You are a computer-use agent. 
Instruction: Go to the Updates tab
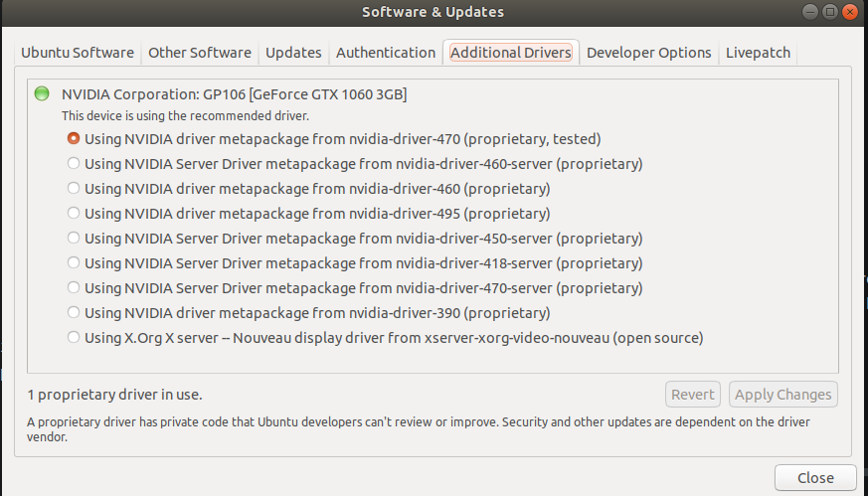[293, 53]
